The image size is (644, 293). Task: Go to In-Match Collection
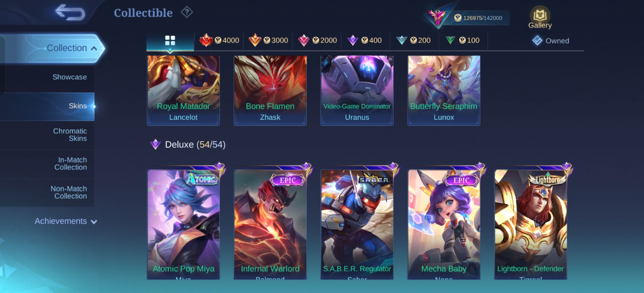(x=70, y=164)
